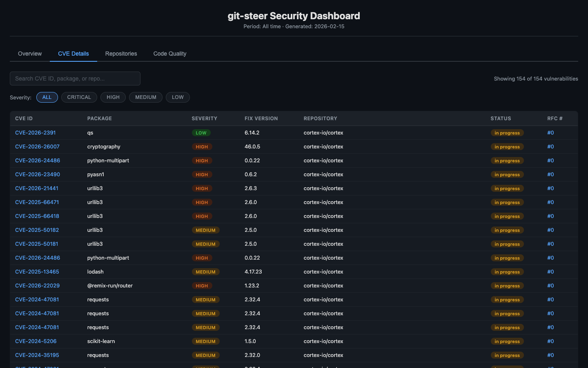Click the HIGH badge on the pyasn1 row
The width and height of the screenshot is (588, 368).
coord(202,175)
